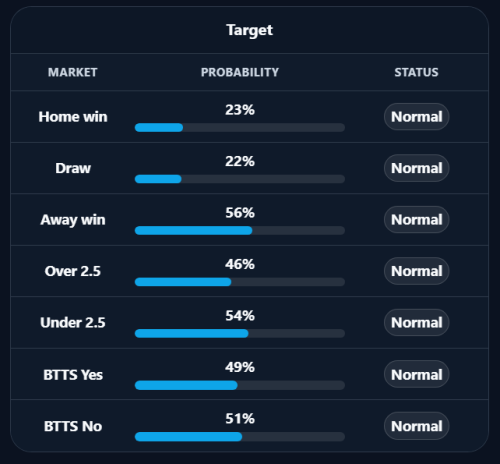500x464 pixels.
Task: Click the BTTS Yes Normal status badge
Action: click(x=416, y=374)
